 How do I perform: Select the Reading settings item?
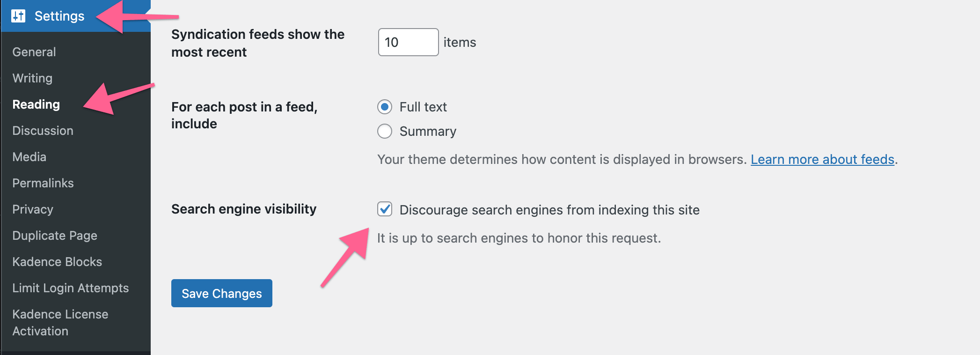click(x=36, y=104)
